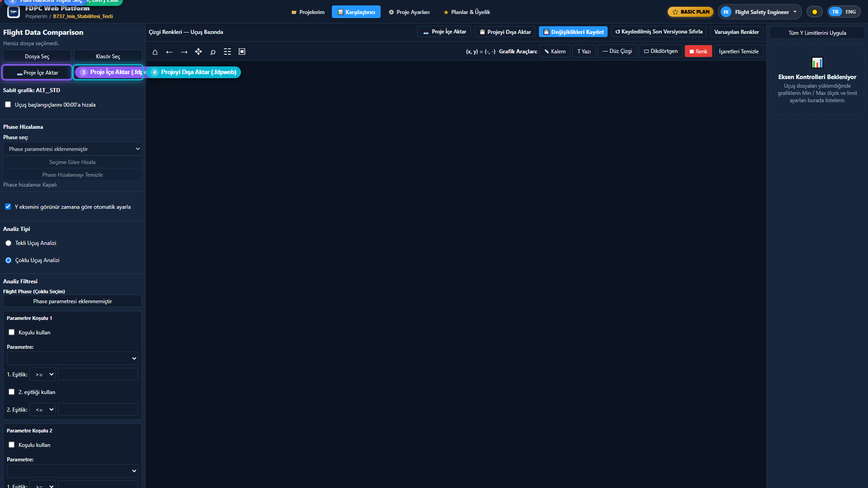Select Tekli Uçuş Analizi radio button
This screenshot has width=868, height=488.
coord(8,243)
